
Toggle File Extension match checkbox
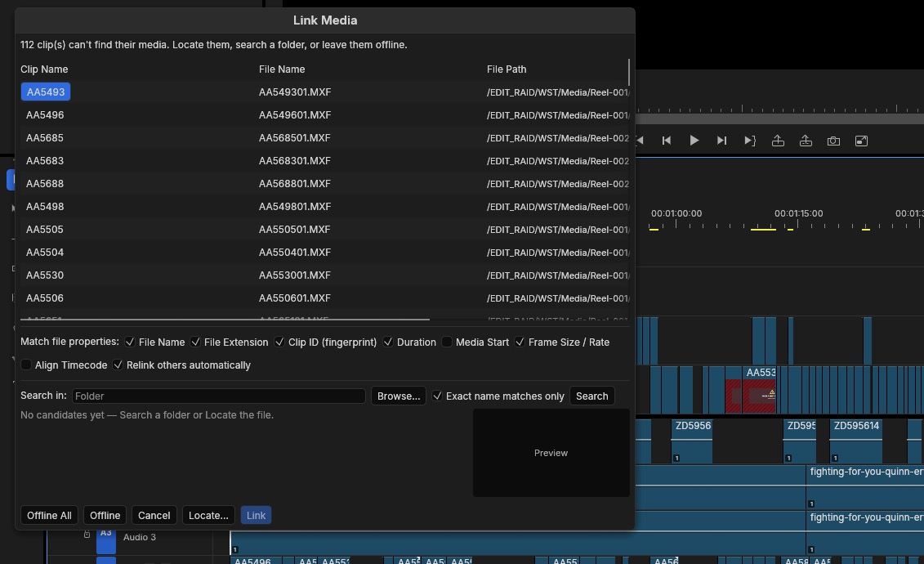[195, 342]
